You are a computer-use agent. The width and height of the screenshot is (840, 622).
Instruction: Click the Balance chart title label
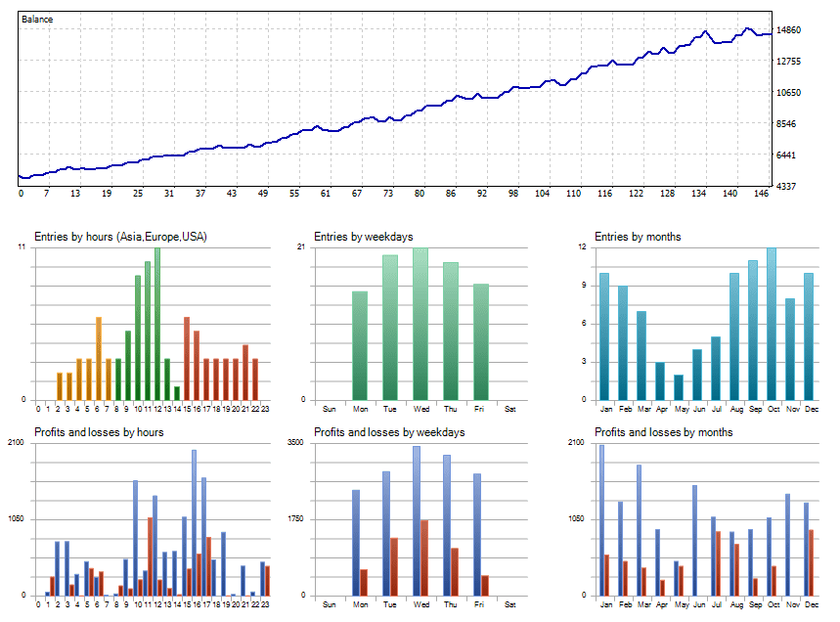point(38,19)
